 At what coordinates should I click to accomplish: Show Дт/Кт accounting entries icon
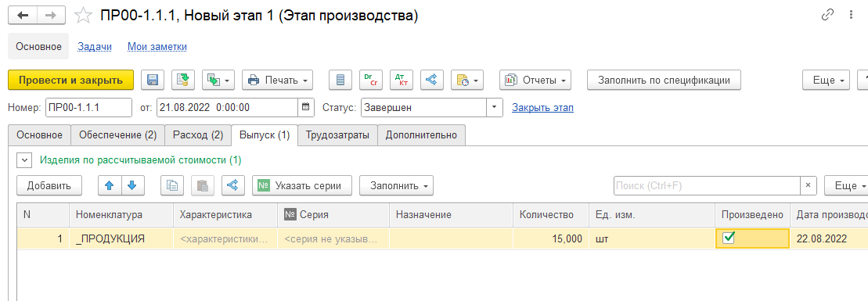click(402, 81)
